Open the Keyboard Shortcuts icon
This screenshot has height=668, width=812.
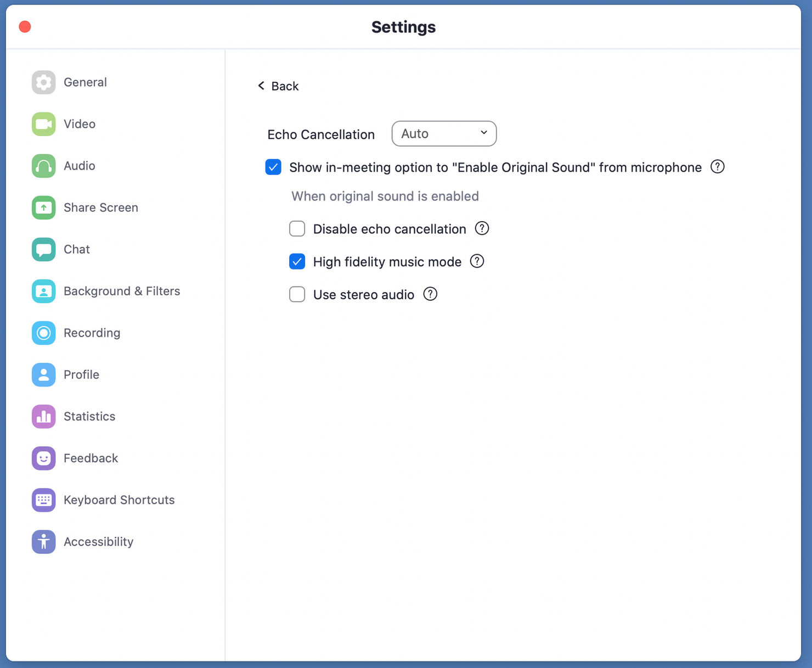click(x=43, y=500)
